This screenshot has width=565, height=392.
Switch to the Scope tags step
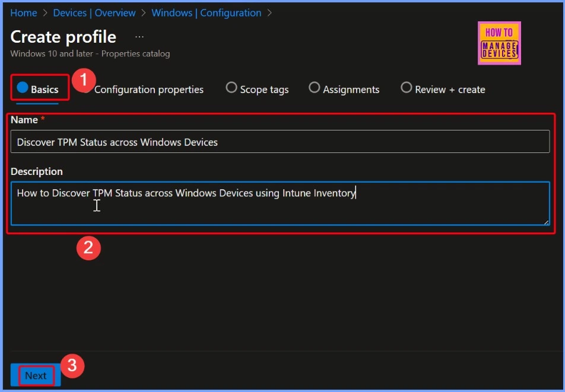pyautogui.click(x=257, y=89)
